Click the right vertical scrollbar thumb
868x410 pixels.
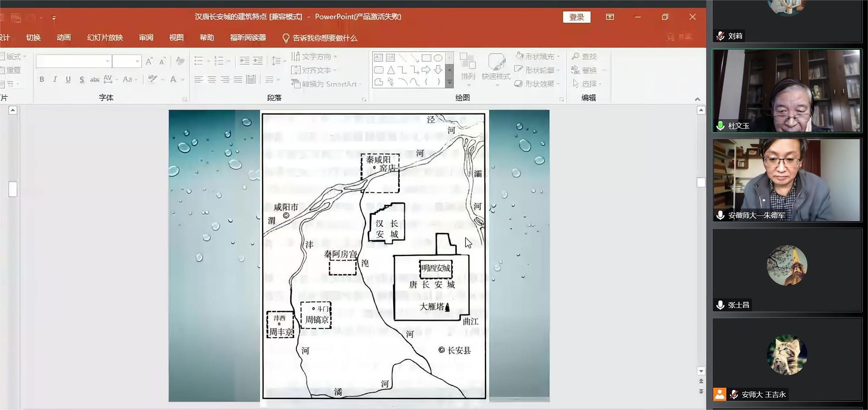click(x=701, y=182)
